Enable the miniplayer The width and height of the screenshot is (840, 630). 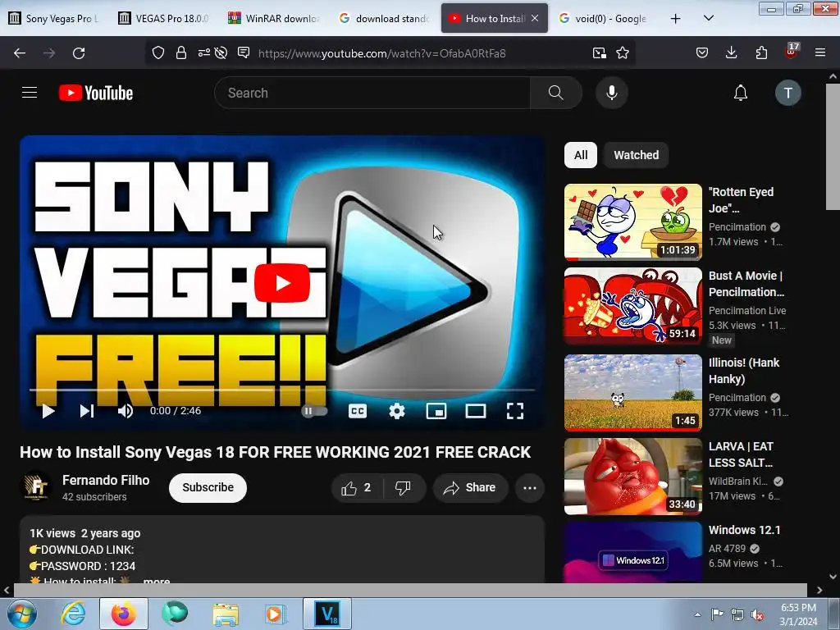(x=436, y=411)
